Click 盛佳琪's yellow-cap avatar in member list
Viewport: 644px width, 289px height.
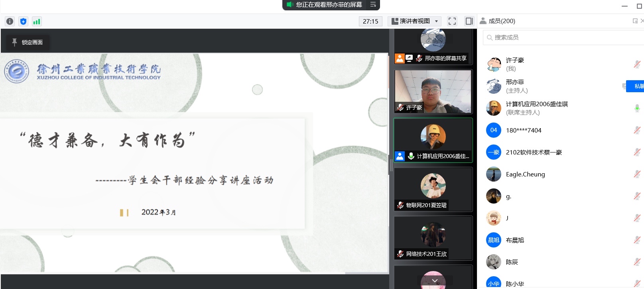click(494, 108)
